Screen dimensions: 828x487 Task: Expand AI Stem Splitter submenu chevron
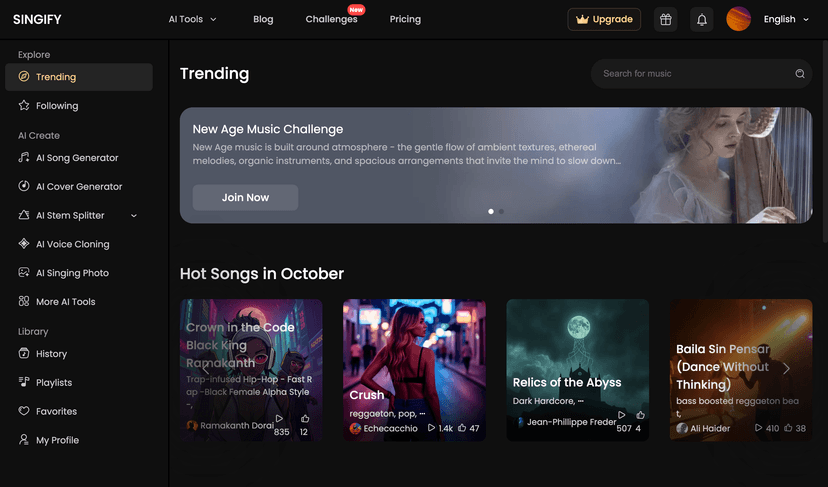134,216
